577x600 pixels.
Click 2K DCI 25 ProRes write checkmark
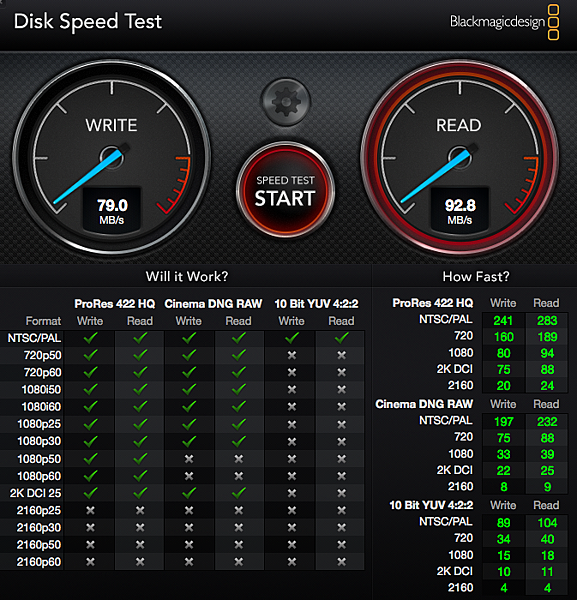[x=90, y=493]
